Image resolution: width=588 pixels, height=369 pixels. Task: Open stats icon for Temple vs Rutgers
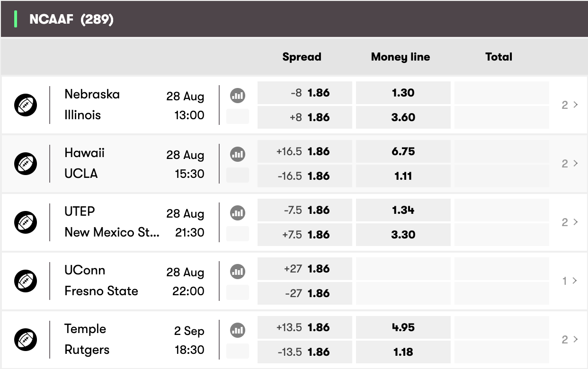238,330
